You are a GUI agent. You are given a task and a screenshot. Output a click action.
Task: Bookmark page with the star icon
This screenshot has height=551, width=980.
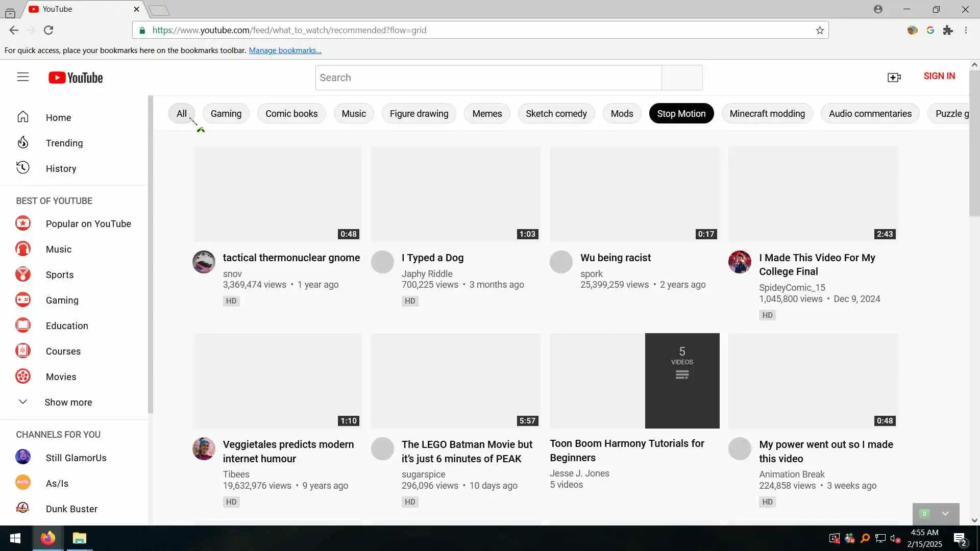point(820,30)
